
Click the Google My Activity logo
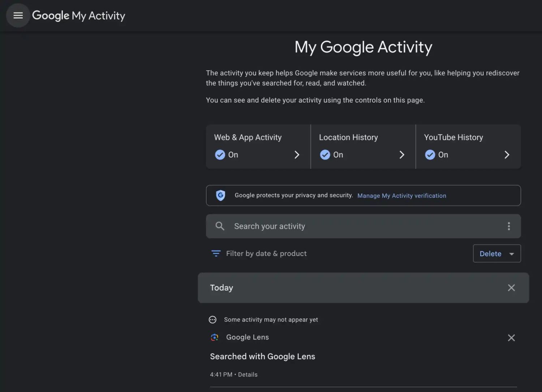[78, 16]
